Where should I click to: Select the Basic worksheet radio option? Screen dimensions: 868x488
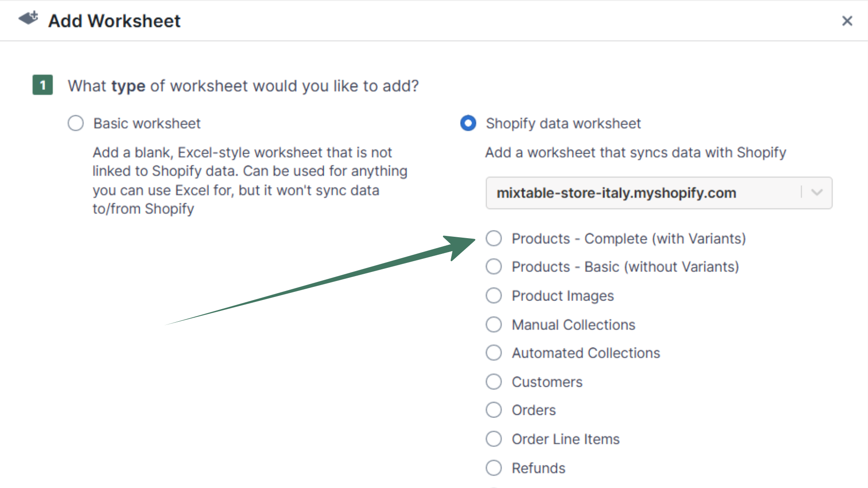[x=75, y=123]
